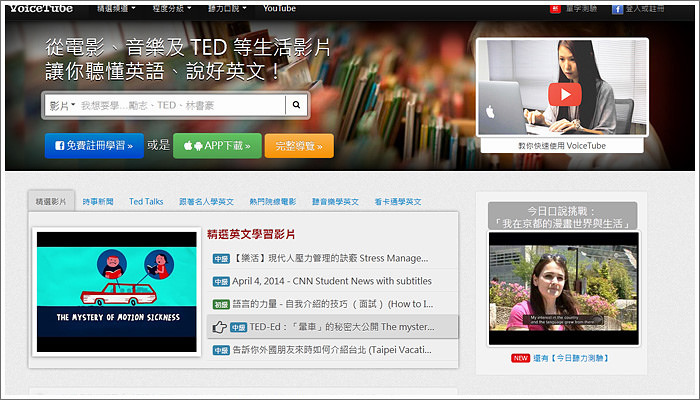
Task: Focus the video search input field
Action: [x=182, y=106]
